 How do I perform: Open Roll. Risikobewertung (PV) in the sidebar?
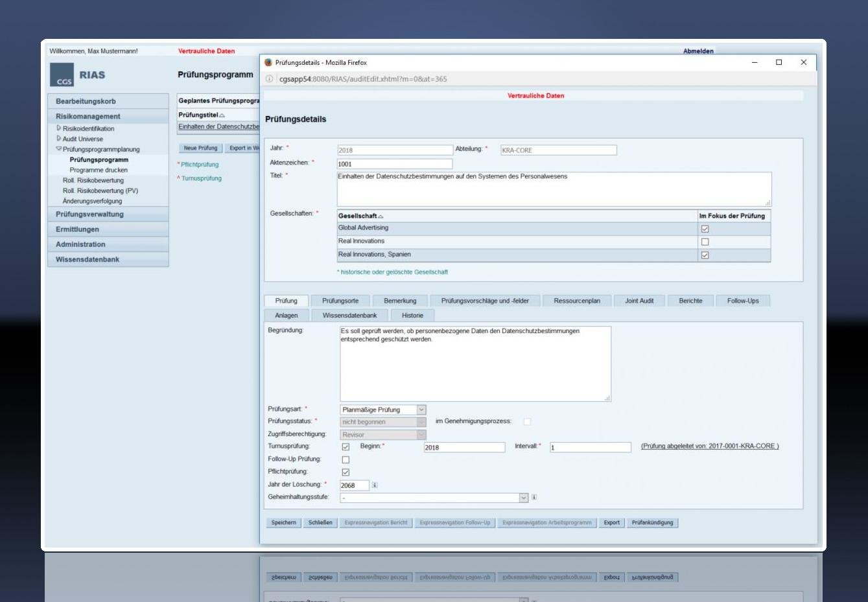click(100, 191)
